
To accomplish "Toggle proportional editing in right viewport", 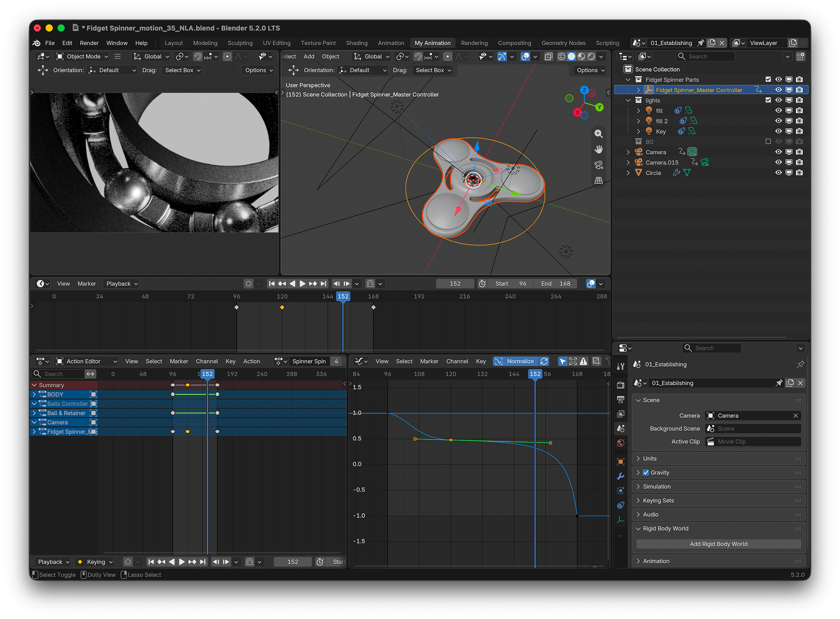I will tap(448, 56).
